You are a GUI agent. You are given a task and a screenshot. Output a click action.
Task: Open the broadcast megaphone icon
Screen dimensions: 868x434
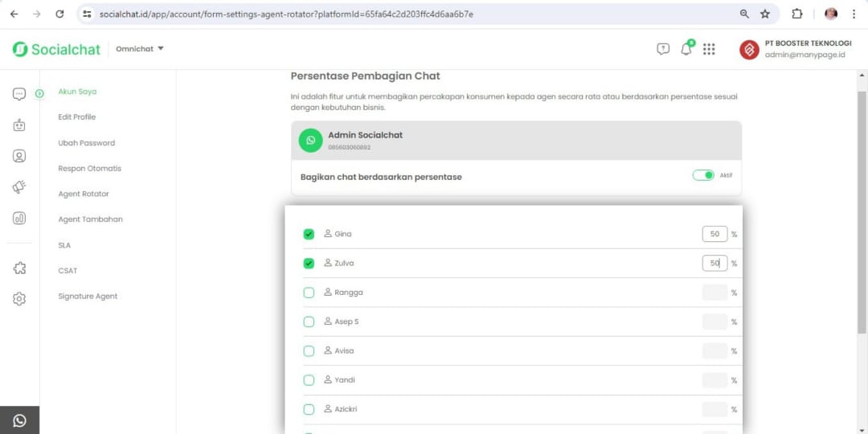(x=19, y=187)
